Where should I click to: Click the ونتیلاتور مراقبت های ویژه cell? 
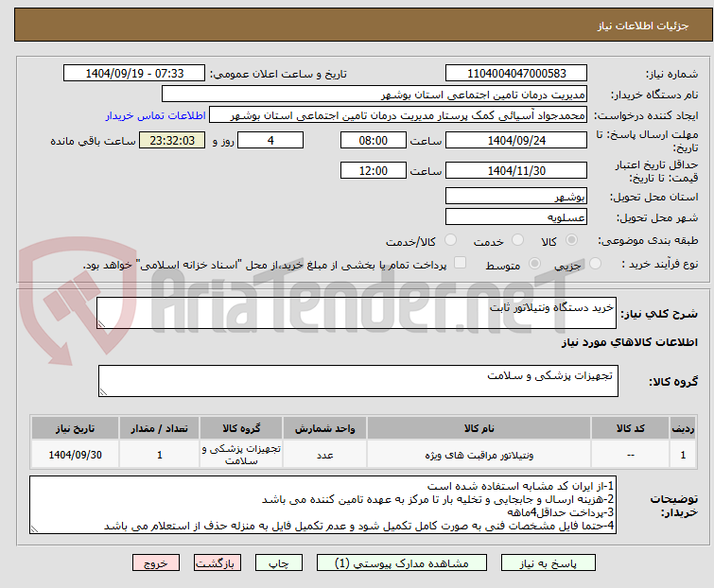479,455
